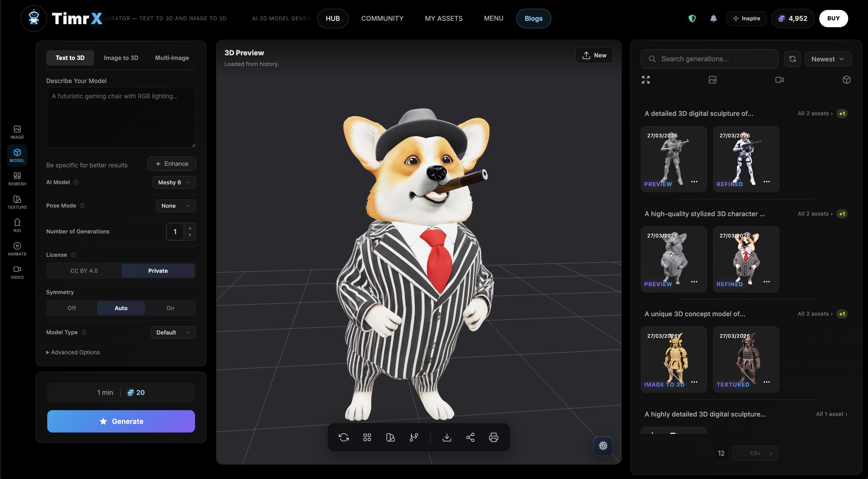This screenshot has height=479, width=868.
Task: Select the RIG tool in the sidebar
Action: (17, 225)
